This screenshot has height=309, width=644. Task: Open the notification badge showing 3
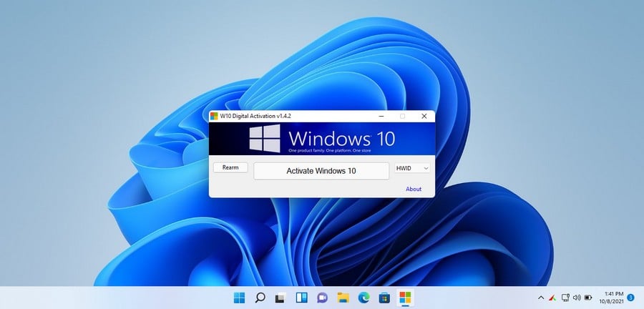coord(630,298)
